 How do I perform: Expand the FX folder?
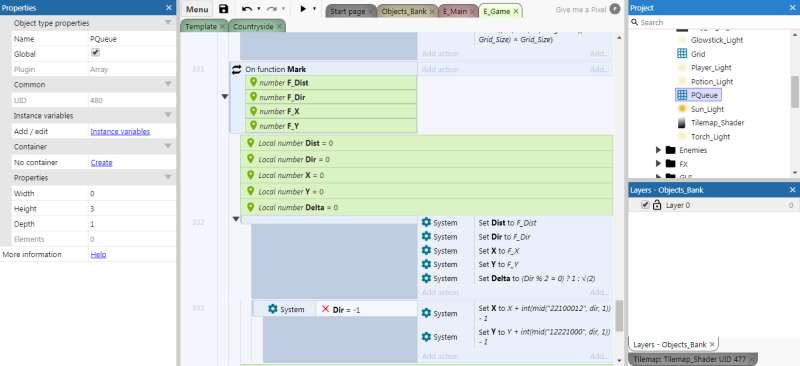click(x=658, y=164)
